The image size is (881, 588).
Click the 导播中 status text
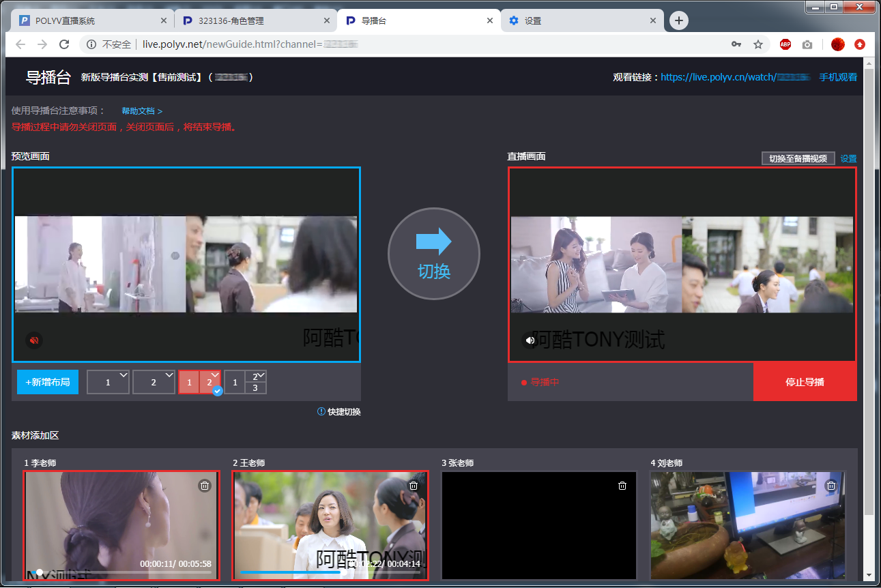(x=545, y=382)
